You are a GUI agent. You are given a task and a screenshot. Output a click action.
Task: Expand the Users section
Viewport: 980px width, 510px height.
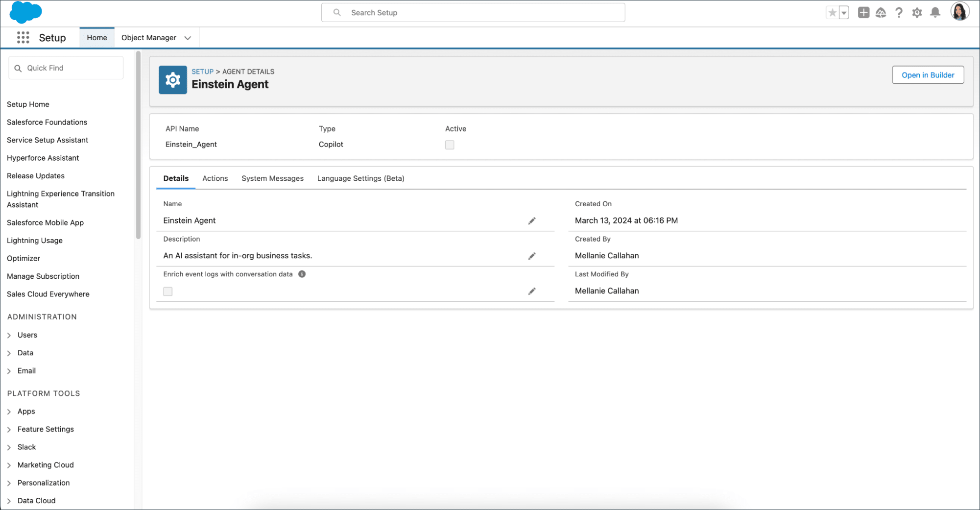[9, 335]
